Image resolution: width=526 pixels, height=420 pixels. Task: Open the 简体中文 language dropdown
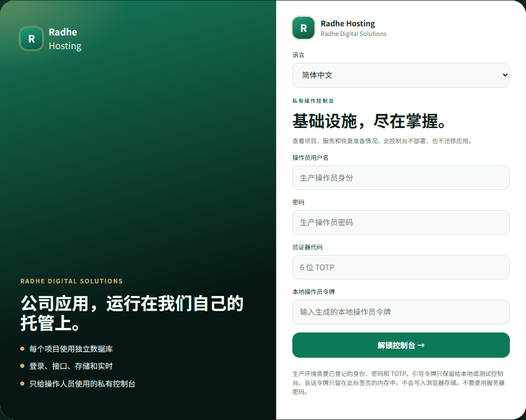point(401,75)
